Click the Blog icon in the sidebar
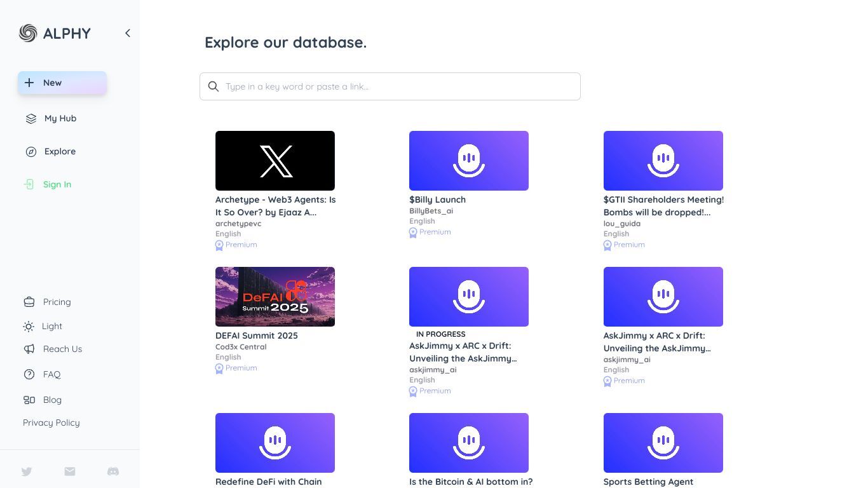 29,400
